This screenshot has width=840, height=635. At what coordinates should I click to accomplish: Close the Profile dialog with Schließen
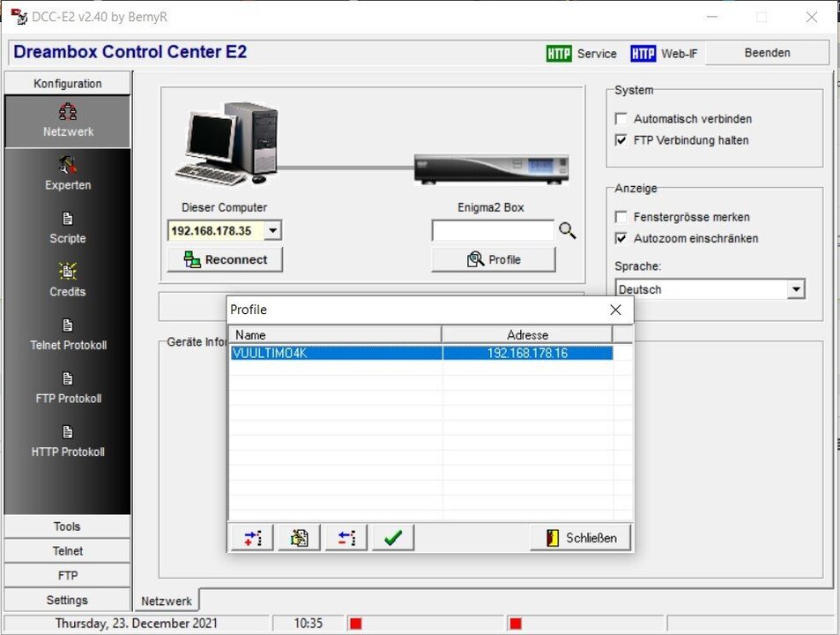pyautogui.click(x=580, y=537)
